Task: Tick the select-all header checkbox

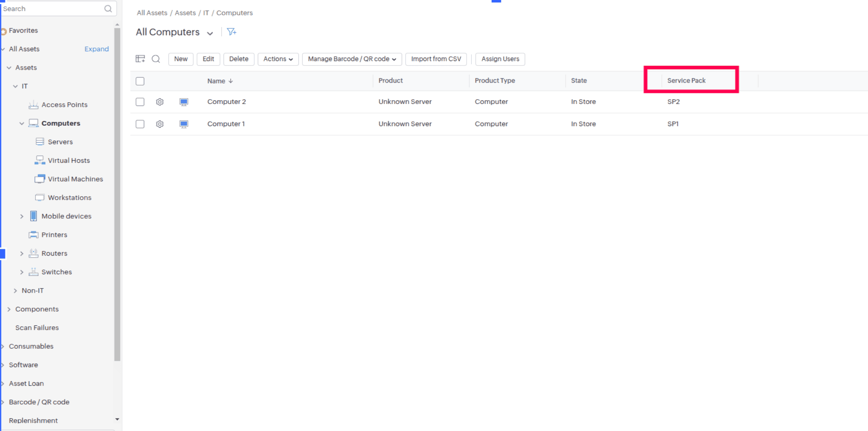Action: pos(140,81)
